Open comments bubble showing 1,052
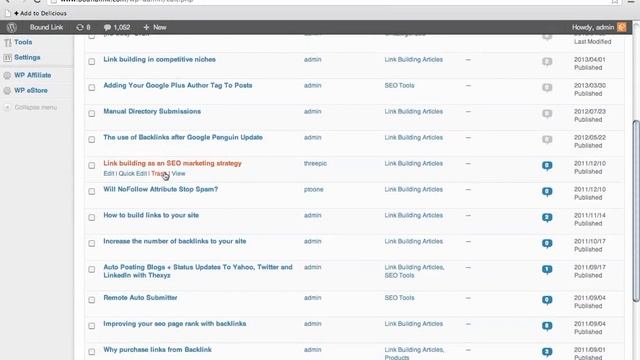The width and height of the screenshot is (640, 360). (117, 27)
